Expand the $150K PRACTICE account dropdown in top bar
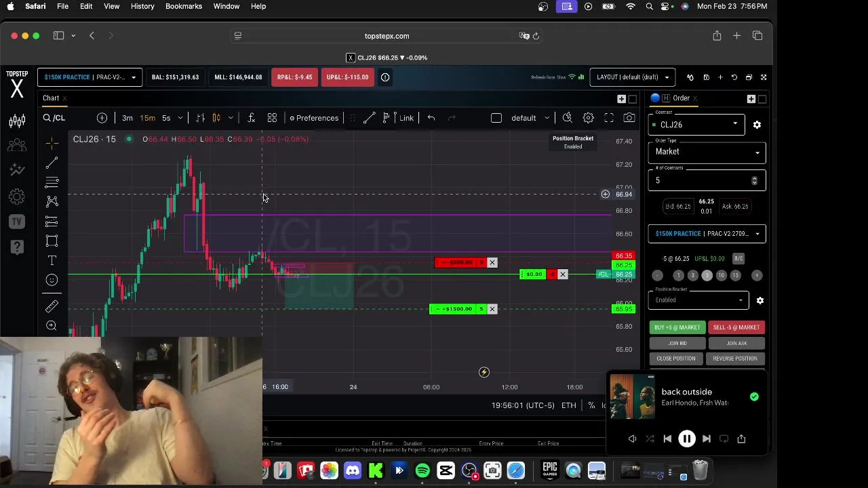 (90, 77)
